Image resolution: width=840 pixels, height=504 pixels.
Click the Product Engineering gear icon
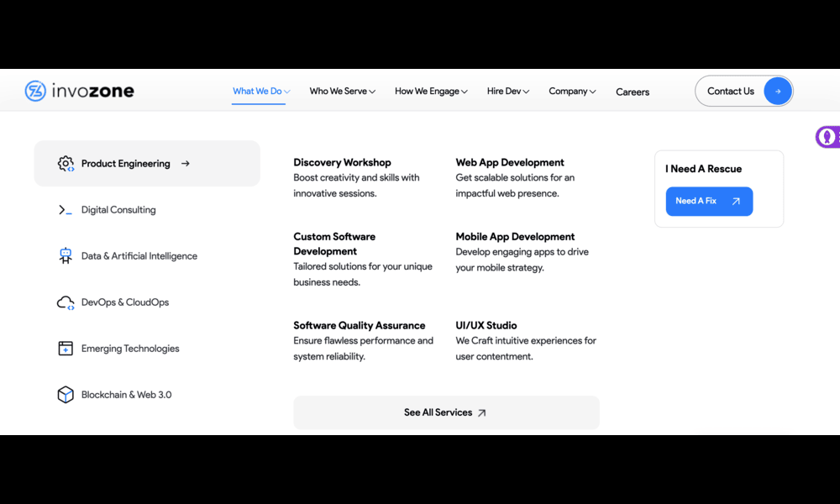click(66, 164)
